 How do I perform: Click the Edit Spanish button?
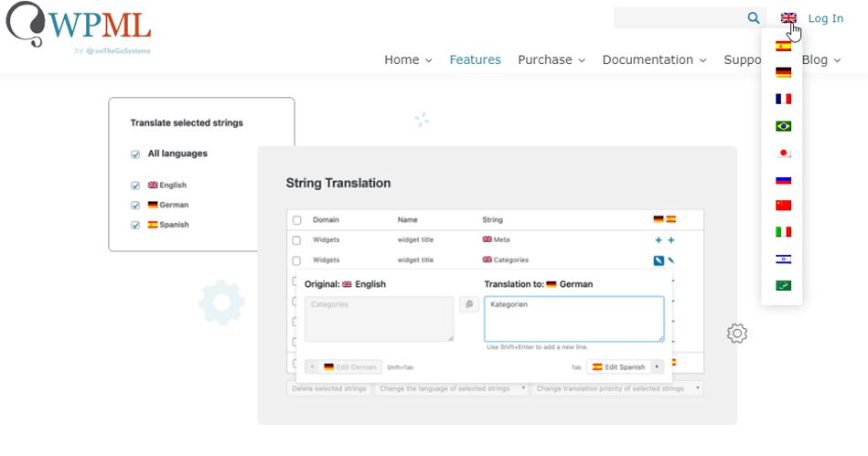point(619,367)
